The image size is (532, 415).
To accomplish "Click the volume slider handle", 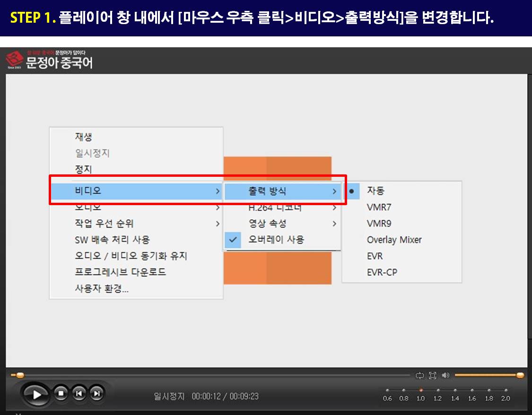I will pos(520,375).
